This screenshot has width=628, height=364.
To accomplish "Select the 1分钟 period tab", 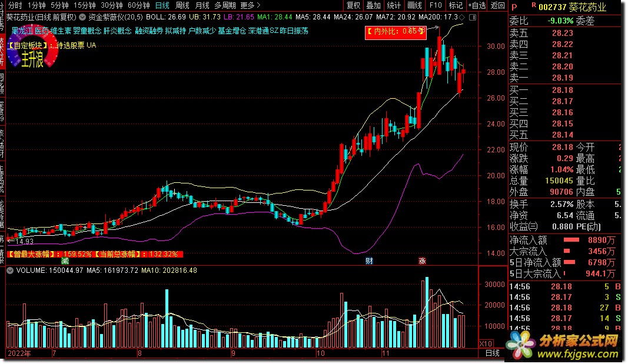I will [x=36, y=5].
